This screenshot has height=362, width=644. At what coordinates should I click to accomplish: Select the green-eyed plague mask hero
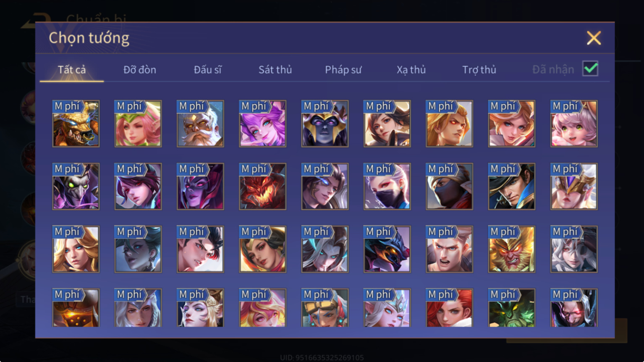point(76,186)
